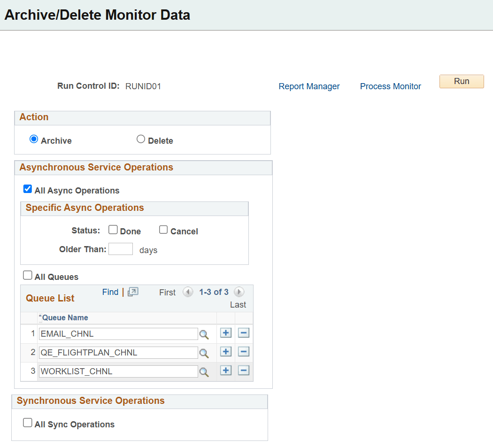This screenshot has height=448, width=493.
Task: Go to next page of Queue List
Action: [x=239, y=292]
